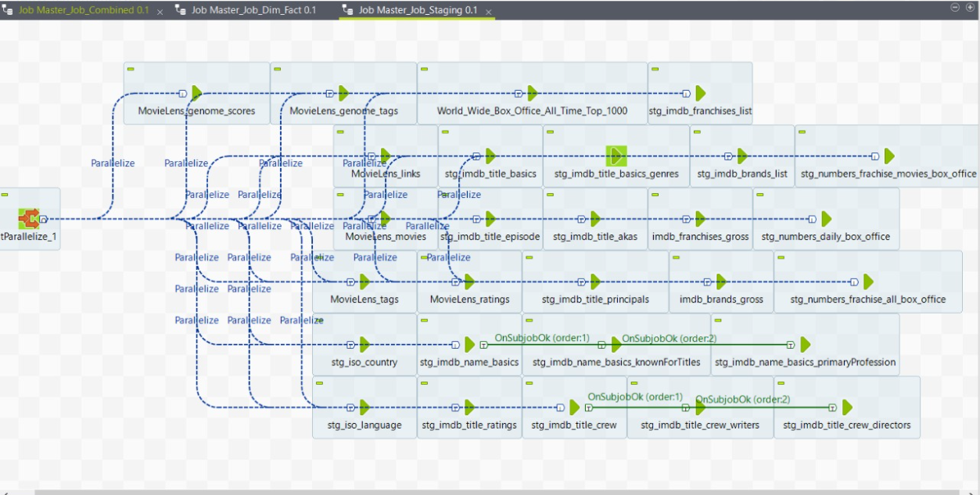Click the Parallelize label near MovieLens_links

pos(363,163)
